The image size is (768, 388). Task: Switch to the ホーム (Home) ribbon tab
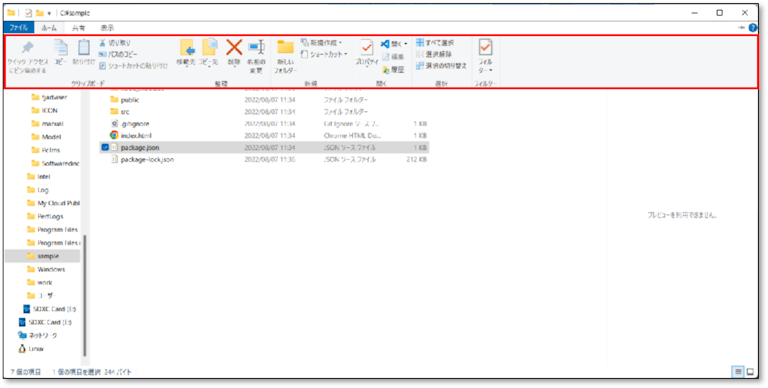click(49, 28)
